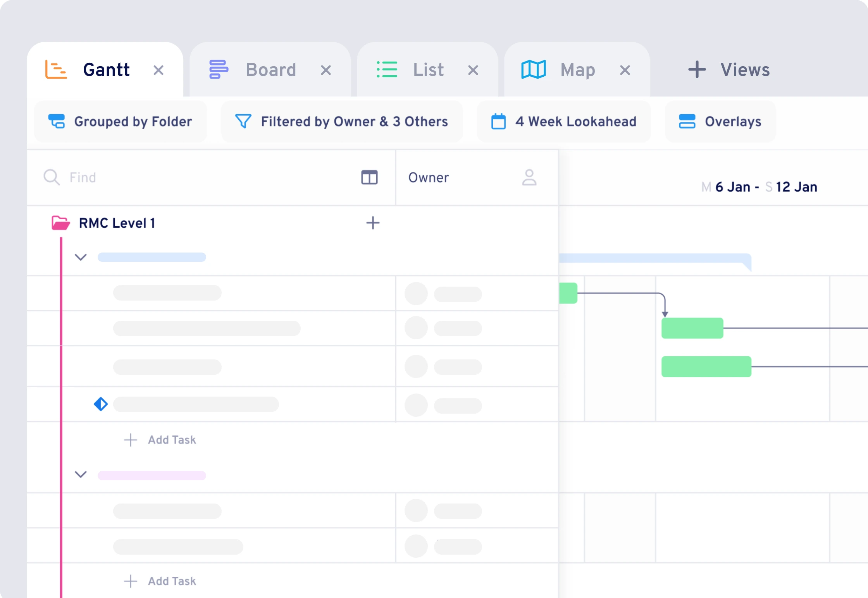Collapse the pink task group chevron
Screen dimensions: 868x598
[81, 474]
